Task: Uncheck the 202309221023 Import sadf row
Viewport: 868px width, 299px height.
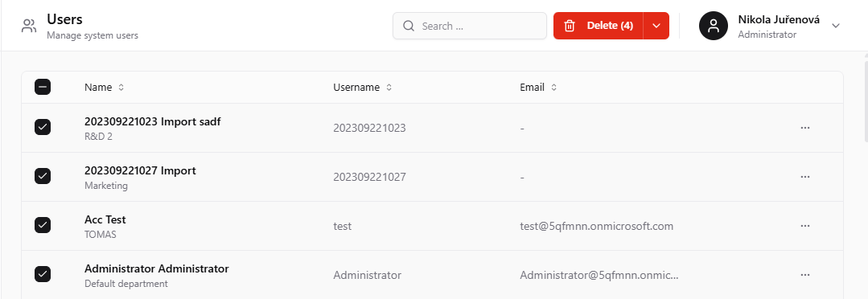Action: pyautogui.click(x=43, y=127)
